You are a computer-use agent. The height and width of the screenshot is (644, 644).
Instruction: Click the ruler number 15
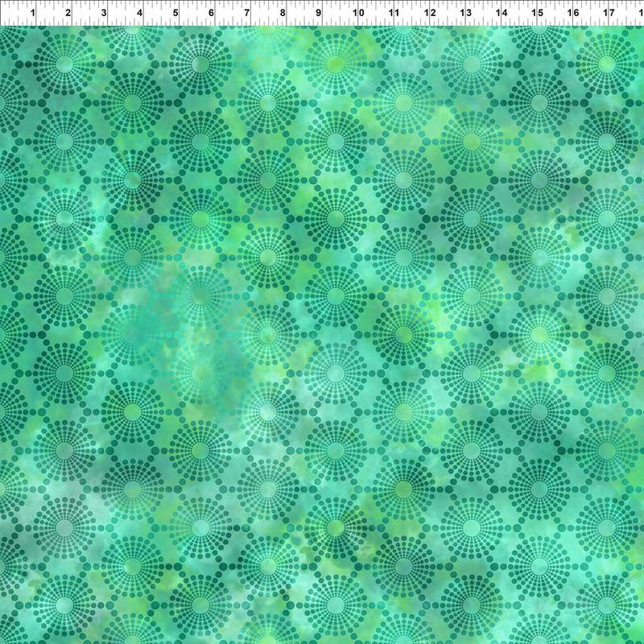[x=537, y=13]
